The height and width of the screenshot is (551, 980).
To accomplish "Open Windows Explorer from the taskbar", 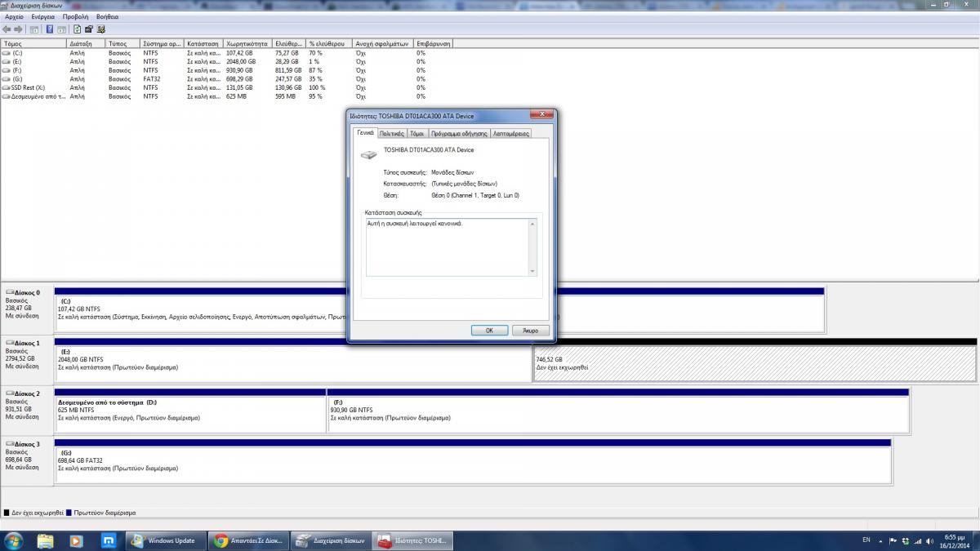I will pyautogui.click(x=46, y=540).
